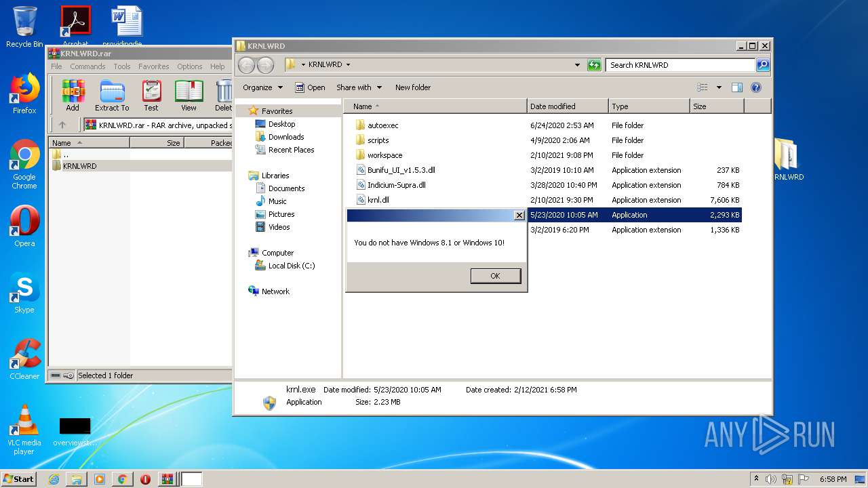Refresh the KRNLWRD folder view

click(x=594, y=65)
